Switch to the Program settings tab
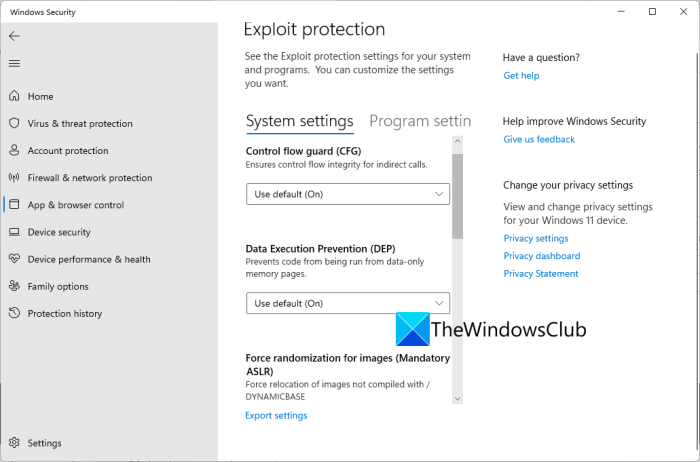 [x=420, y=121]
